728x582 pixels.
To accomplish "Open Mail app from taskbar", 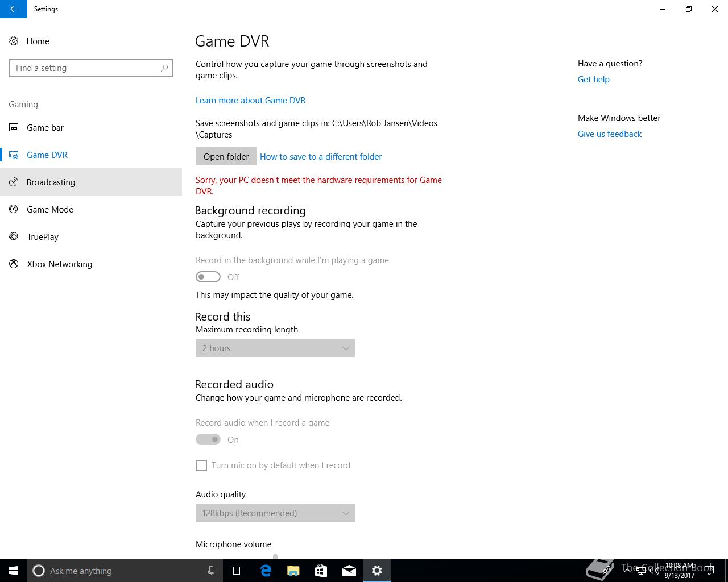I will click(349, 571).
